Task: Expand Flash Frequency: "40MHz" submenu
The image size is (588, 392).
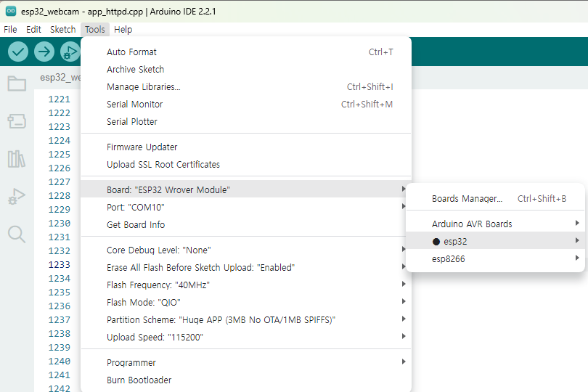Action: click(246, 285)
